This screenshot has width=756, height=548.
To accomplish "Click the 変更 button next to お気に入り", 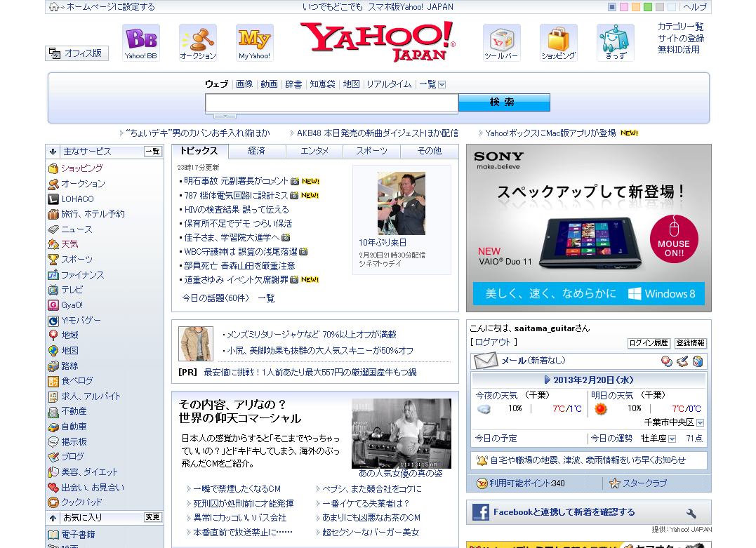I will [153, 517].
